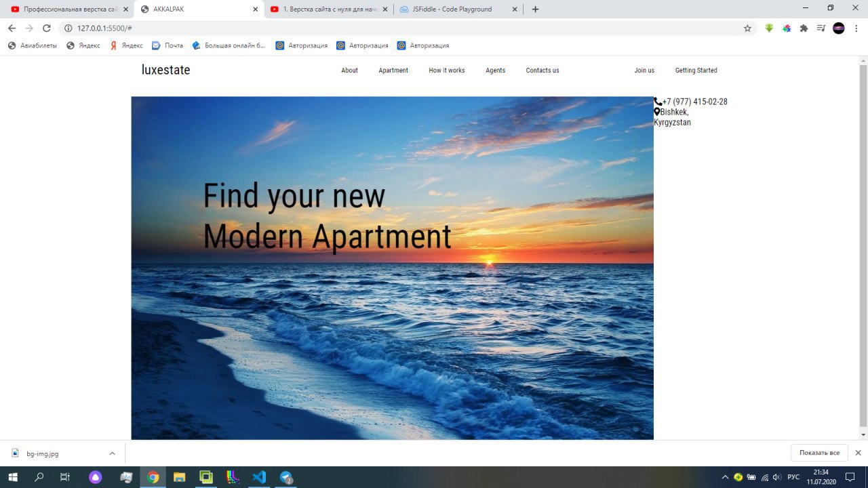The image size is (868, 488).
Task: Click the green download arrow extension icon
Action: click(769, 28)
